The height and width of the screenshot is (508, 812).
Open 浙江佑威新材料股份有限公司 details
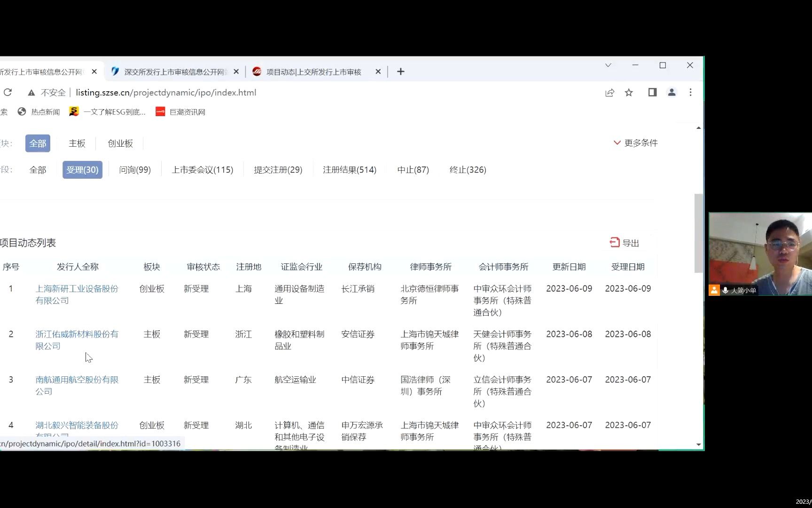(x=77, y=340)
